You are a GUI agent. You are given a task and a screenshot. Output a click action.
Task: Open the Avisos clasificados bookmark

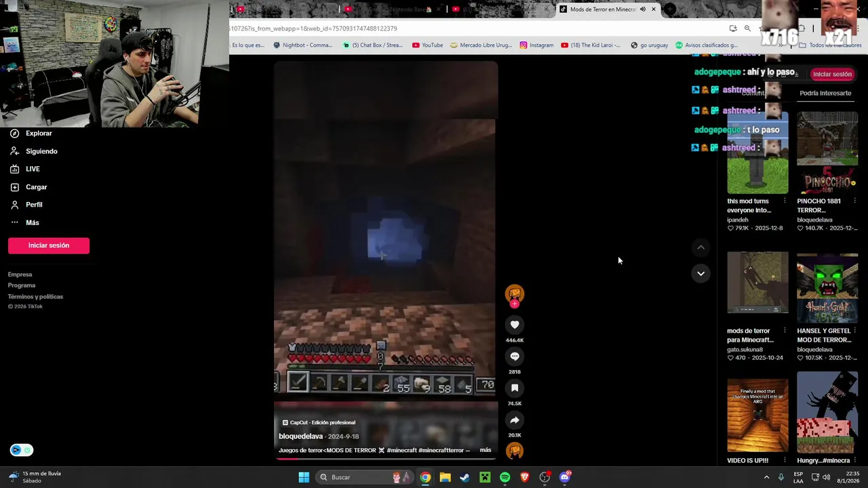[x=706, y=45]
